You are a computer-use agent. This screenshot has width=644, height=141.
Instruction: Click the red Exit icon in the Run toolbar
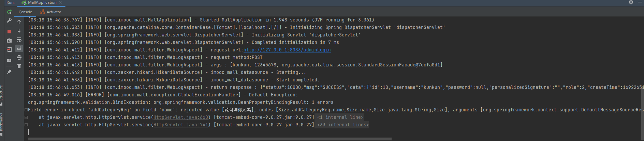coord(9,49)
